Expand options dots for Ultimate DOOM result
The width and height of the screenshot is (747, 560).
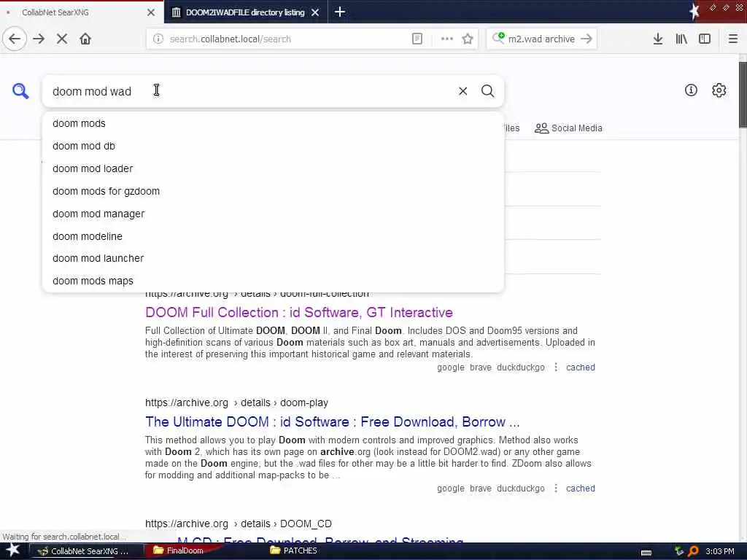pos(555,488)
